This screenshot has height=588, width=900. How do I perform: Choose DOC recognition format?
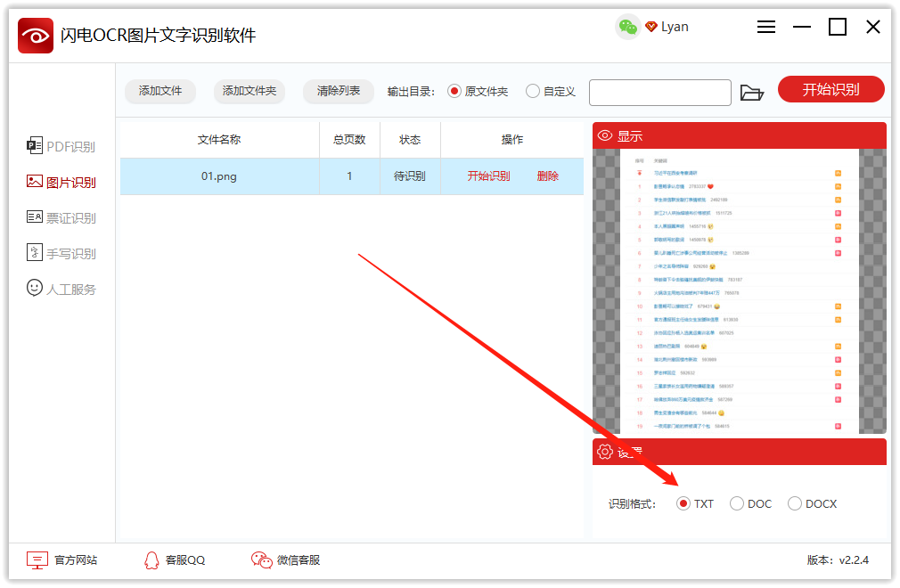[x=736, y=503]
